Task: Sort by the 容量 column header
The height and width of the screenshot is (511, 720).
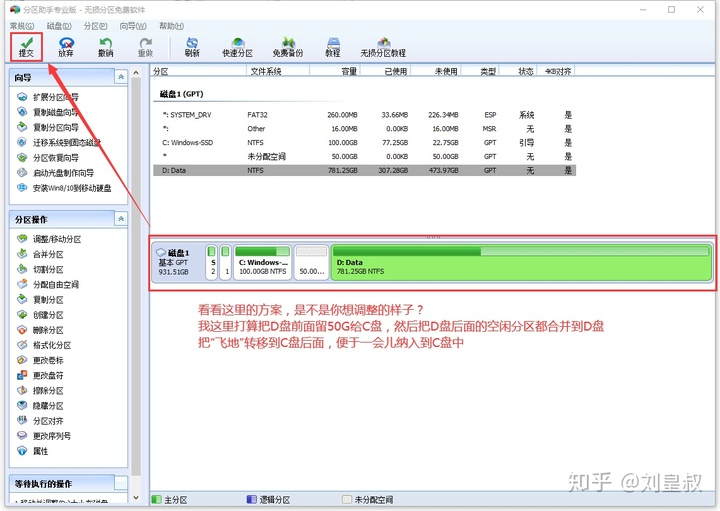Action: (x=335, y=71)
